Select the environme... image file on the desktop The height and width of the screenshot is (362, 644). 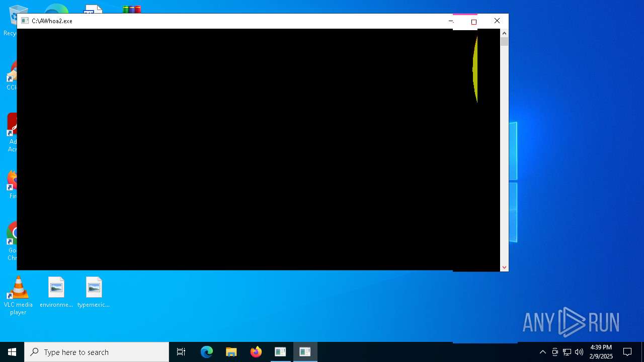tap(56, 293)
